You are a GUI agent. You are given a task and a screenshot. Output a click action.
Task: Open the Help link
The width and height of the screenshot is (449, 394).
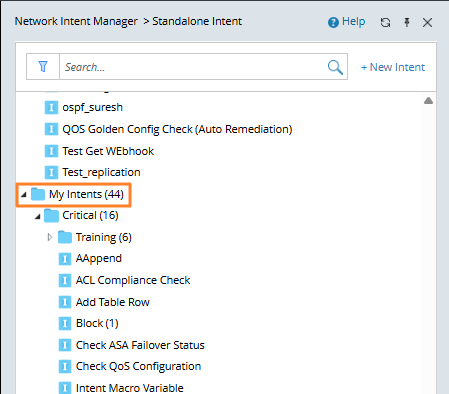tap(353, 22)
